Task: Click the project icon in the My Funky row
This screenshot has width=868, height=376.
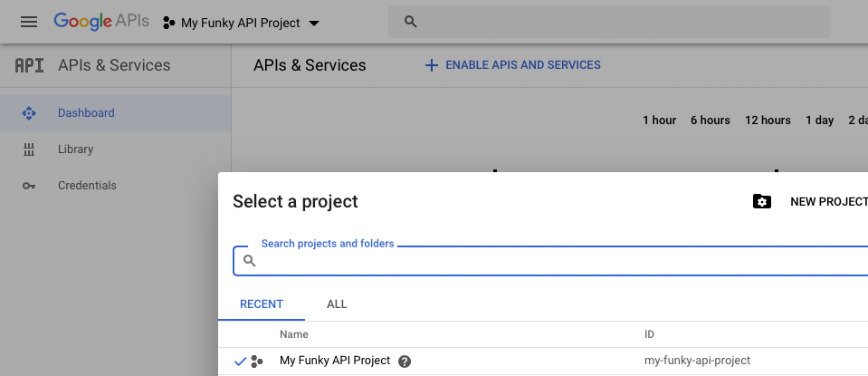Action: point(257,362)
